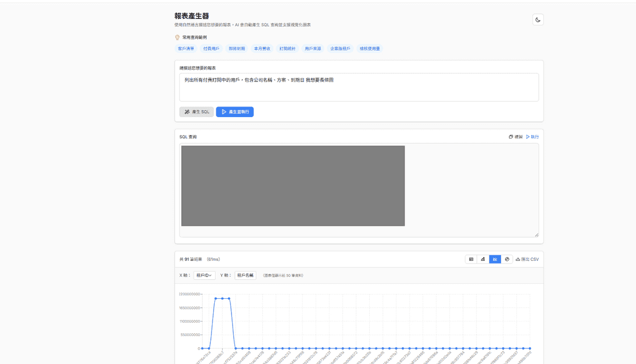Click the 產生 SQL wand button
Screen dimensions: 636x364
(196, 112)
